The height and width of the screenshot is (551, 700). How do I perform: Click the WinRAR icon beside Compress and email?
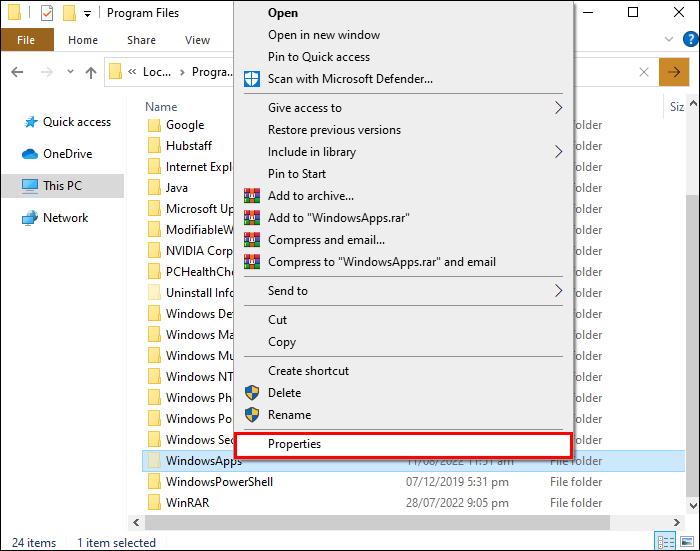click(x=252, y=240)
